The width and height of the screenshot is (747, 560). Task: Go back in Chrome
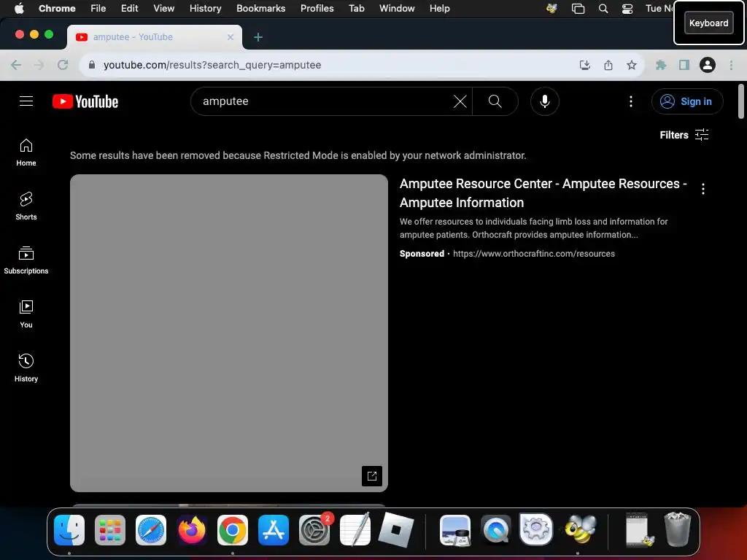pyautogui.click(x=16, y=65)
